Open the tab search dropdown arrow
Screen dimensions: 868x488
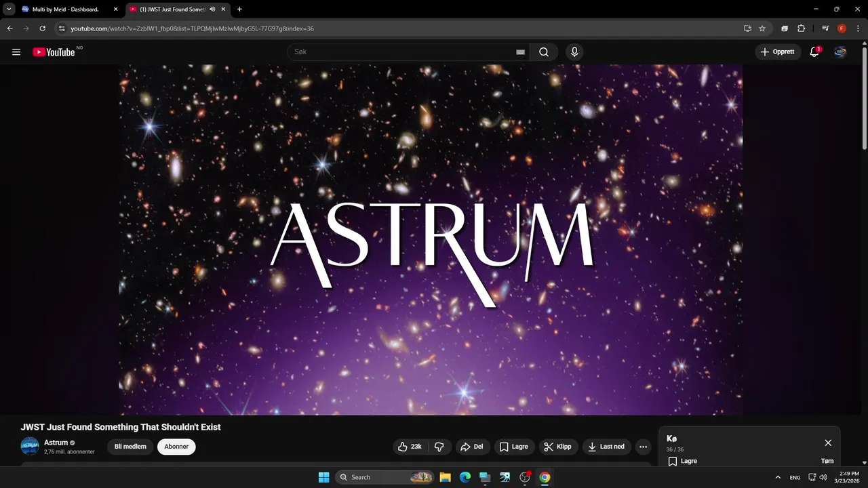pos(9,9)
